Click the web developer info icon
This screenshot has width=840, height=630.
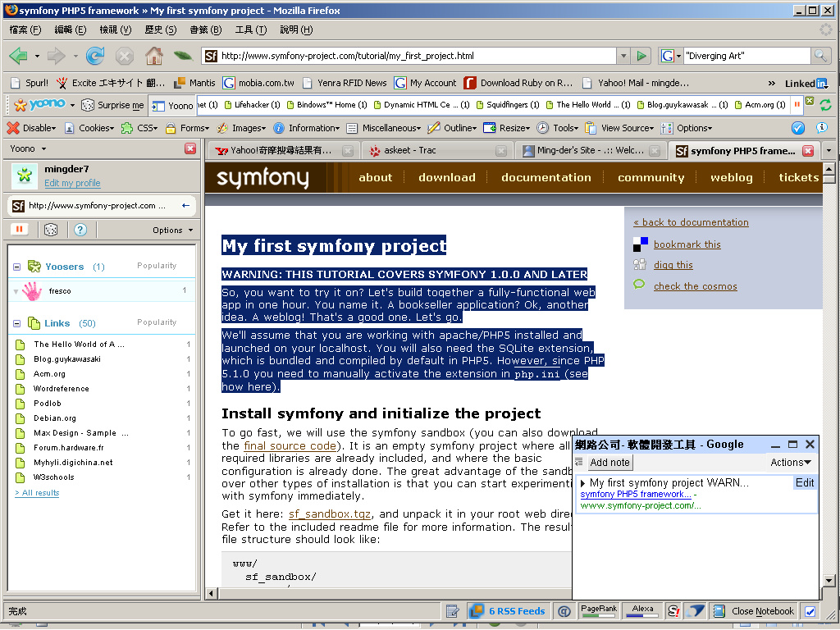pyautogui.click(x=821, y=128)
